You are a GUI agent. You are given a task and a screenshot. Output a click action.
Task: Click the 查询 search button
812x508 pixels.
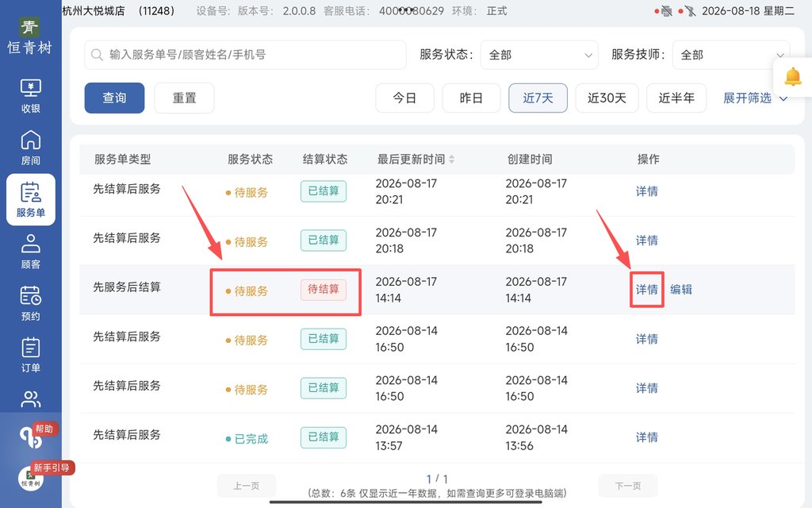point(114,98)
